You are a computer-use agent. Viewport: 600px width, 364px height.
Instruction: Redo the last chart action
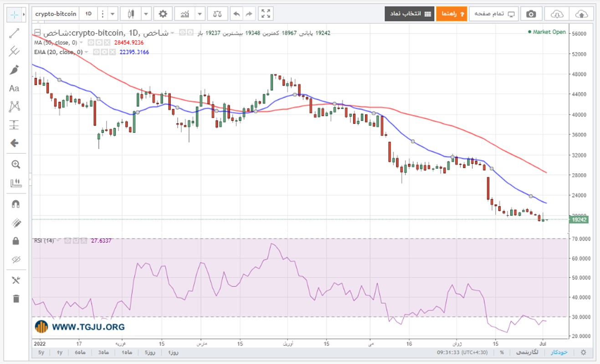click(249, 14)
